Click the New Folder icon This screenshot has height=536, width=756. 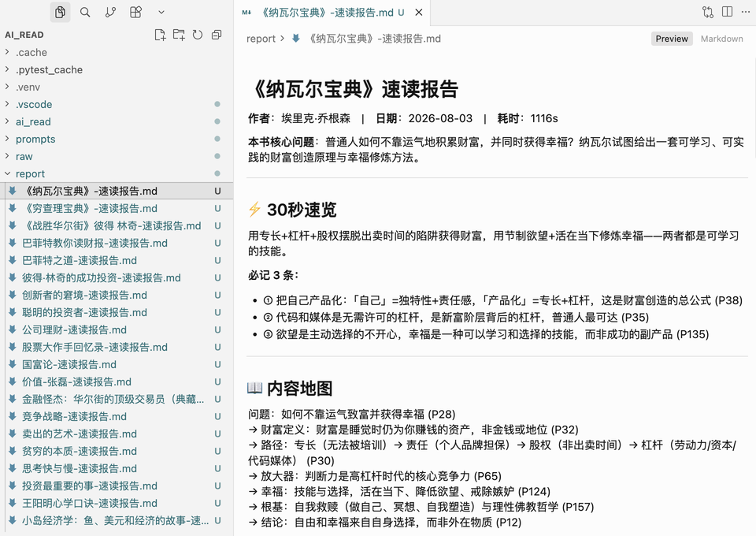pos(179,35)
